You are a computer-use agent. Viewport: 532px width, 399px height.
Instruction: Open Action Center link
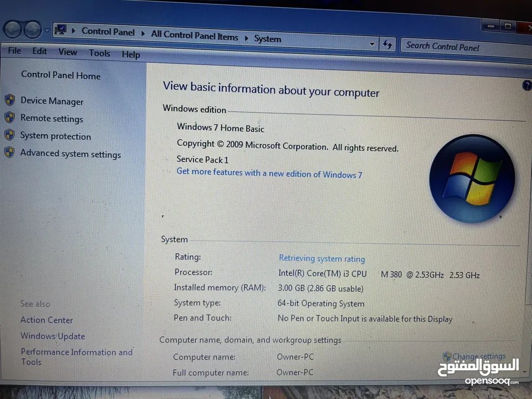[47, 320]
